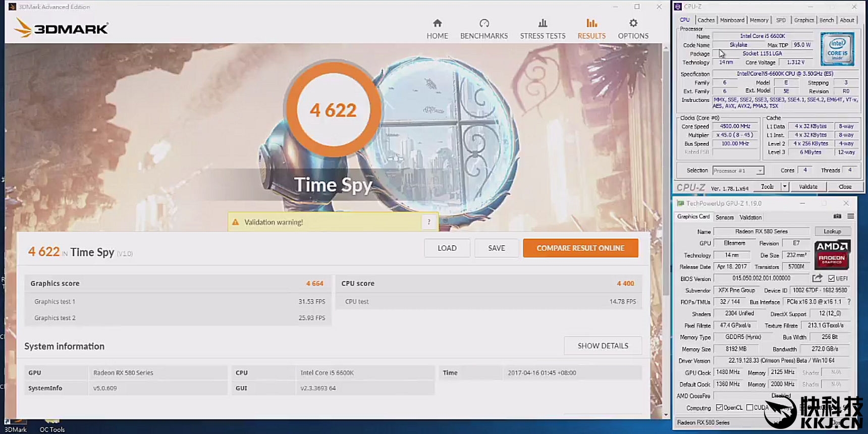868x434 pixels.
Task: Open the Processor #1 selection dropdown
Action: click(738, 171)
